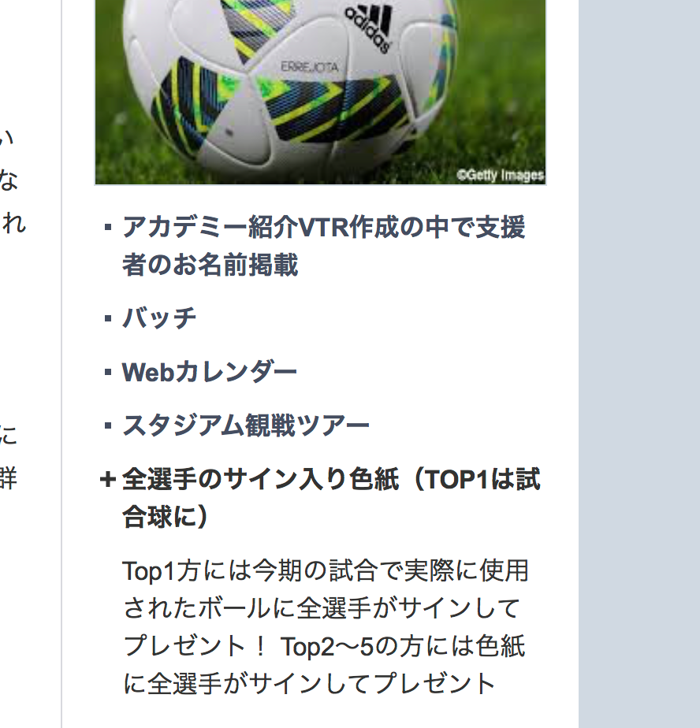The width and height of the screenshot is (700, 728).
Task: Click the 者のお名前掲載 text line
Action: pyautogui.click(x=210, y=265)
